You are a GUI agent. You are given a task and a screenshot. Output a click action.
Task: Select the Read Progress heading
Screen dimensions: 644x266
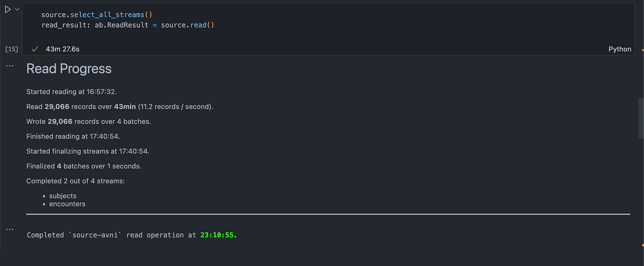[69, 68]
